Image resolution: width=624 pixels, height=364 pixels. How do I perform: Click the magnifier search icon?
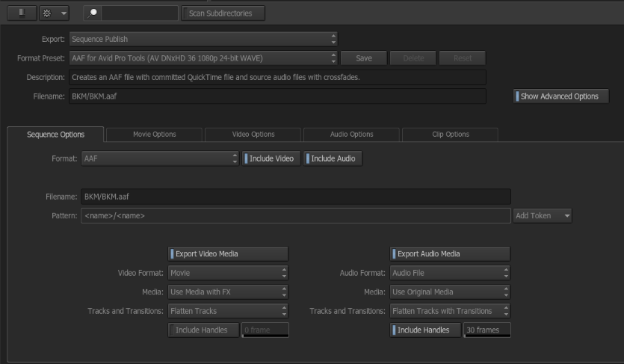click(93, 13)
